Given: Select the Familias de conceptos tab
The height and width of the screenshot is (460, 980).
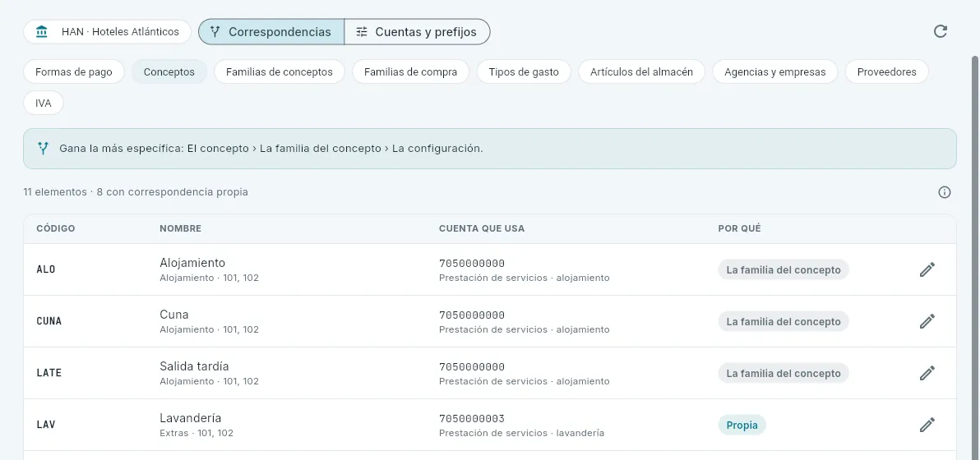Looking at the screenshot, I should coord(280,71).
